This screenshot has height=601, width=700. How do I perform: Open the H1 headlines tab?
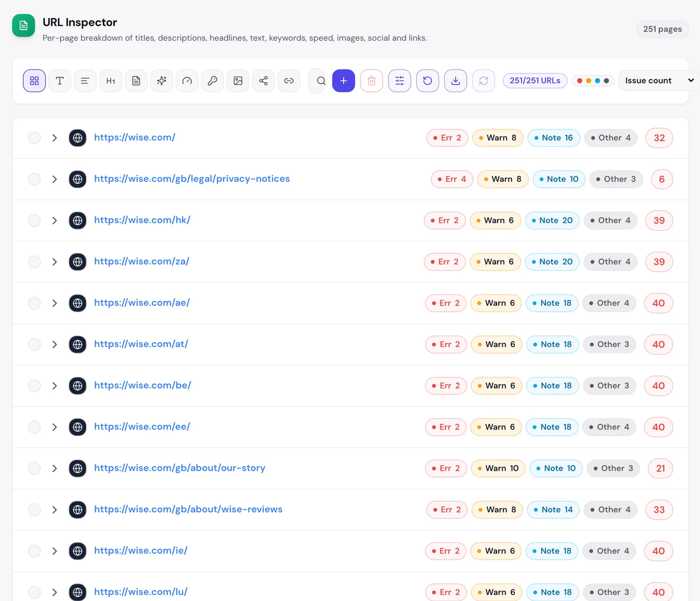(x=111, y=81)
